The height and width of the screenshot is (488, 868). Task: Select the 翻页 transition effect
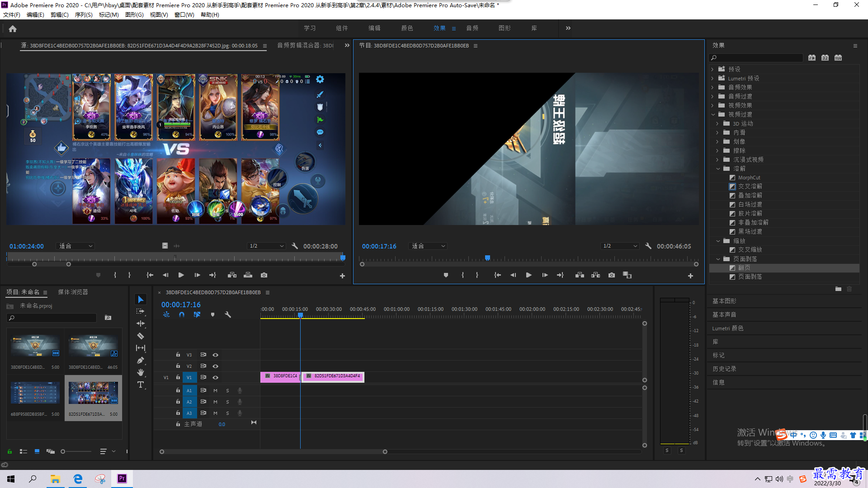coord(744,268)
